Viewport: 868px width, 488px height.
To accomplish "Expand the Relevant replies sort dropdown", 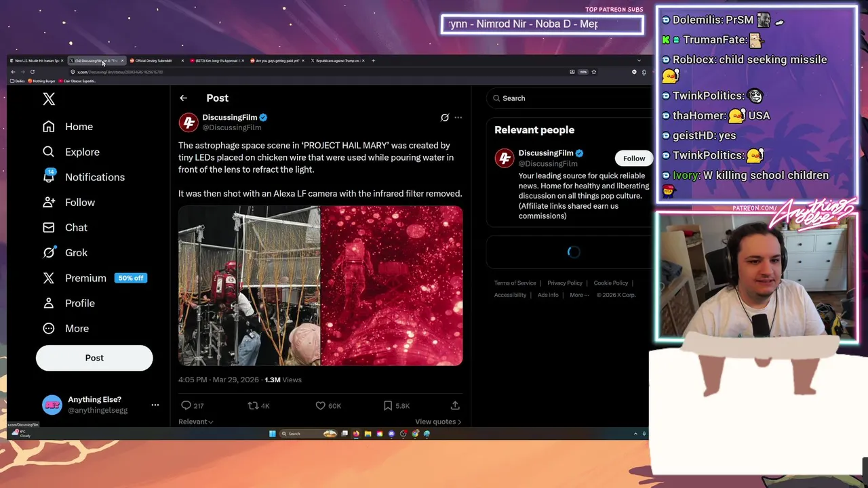I will pos(196,422).
